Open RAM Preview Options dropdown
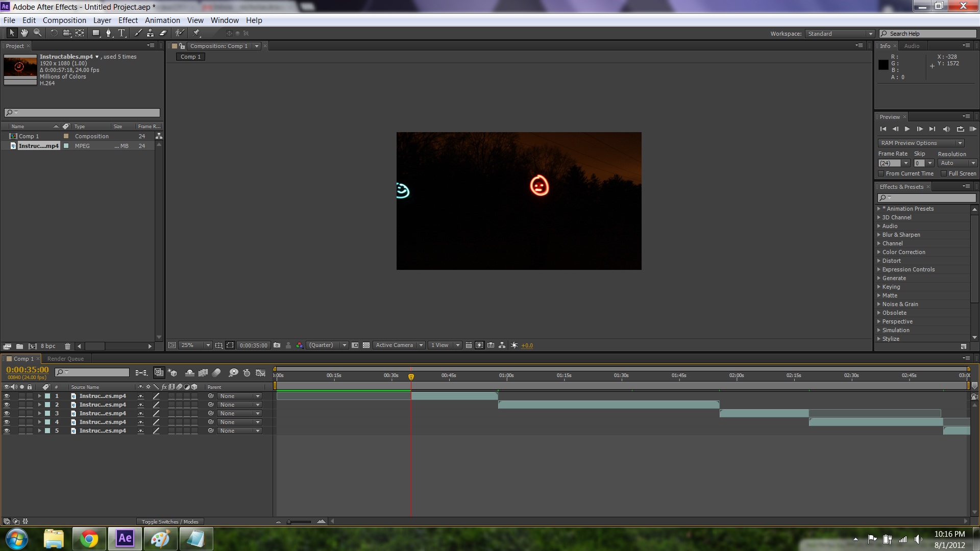The width and height of the screenshot is (980, 551). tap(921, 143)
